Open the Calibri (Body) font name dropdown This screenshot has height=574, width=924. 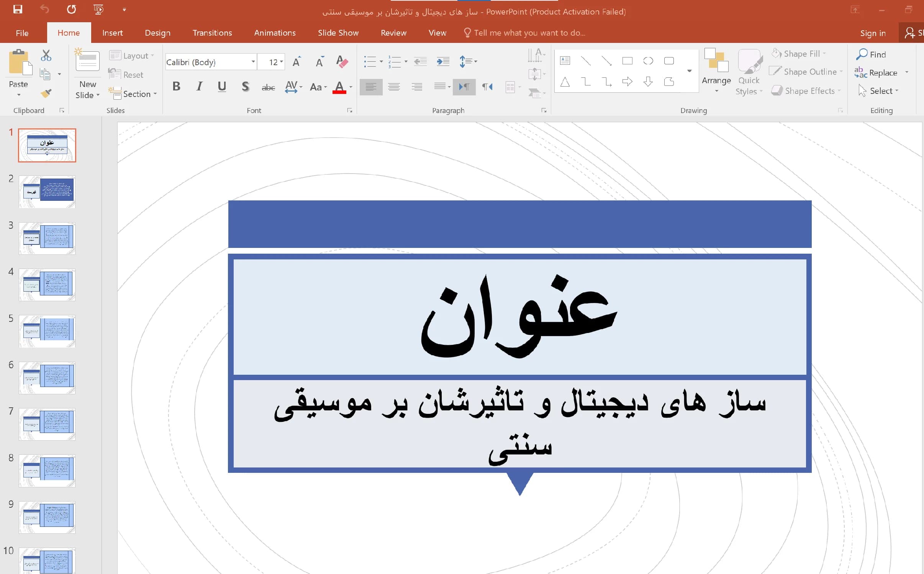point(253,62)
